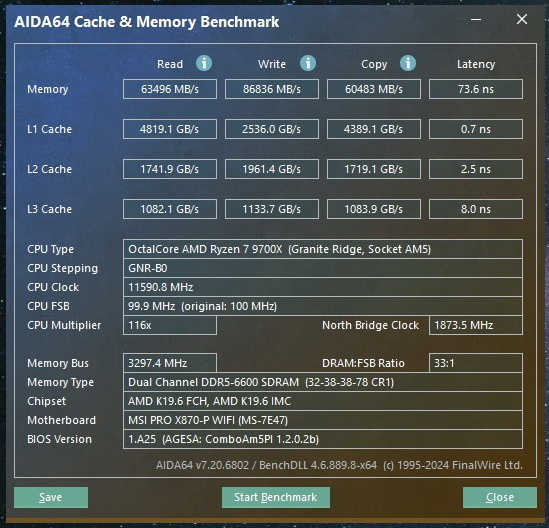This screenshot has width=549, height=528.
Task: Click Memory Bus value 3297.4 MHz
Action: 170,363
